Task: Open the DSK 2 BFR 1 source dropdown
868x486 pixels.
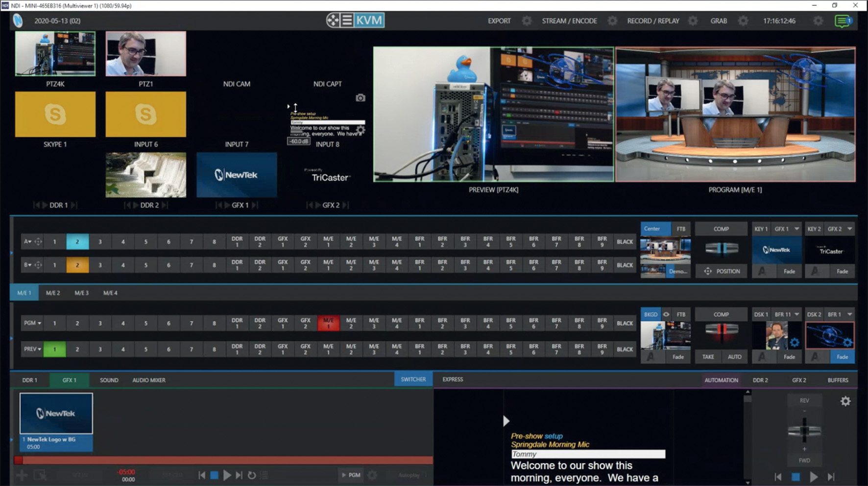Action: click(x=850, y=314)
